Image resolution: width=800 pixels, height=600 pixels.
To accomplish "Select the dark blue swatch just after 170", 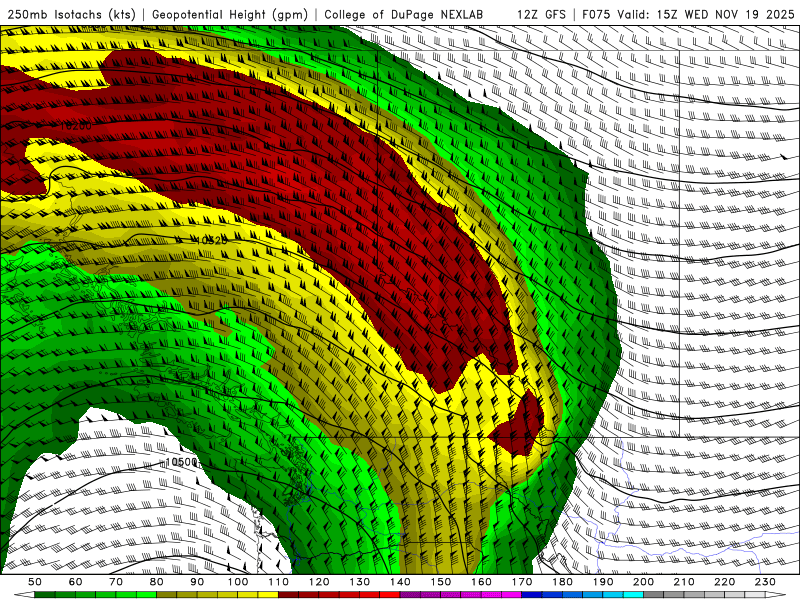I will pyautogui.click(x=532, y=595).
